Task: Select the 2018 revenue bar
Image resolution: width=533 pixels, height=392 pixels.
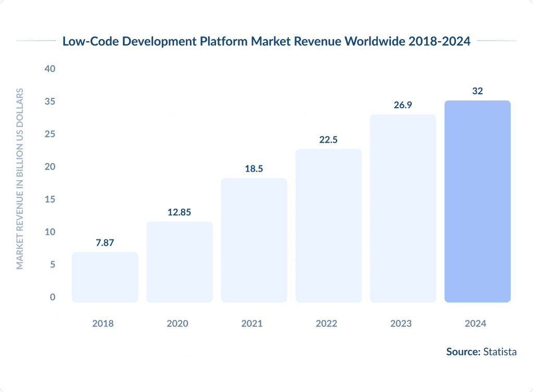Action: pos(104,276)
